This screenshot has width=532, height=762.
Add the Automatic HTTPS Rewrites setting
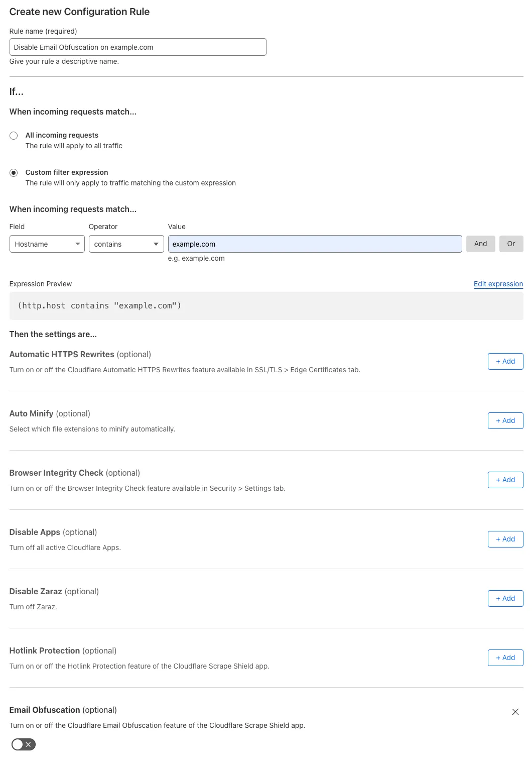coord(505,361)
